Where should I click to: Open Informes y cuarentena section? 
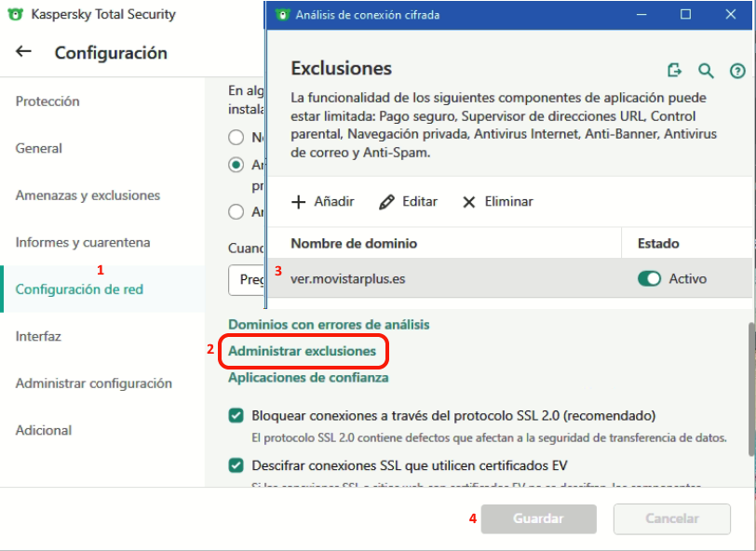click(83, 242)
